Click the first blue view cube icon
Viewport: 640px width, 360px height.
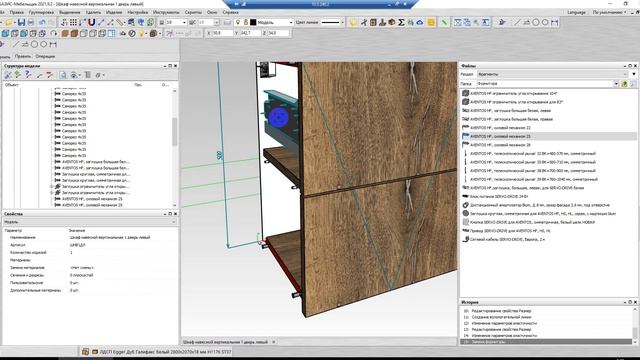coord(6,33)
